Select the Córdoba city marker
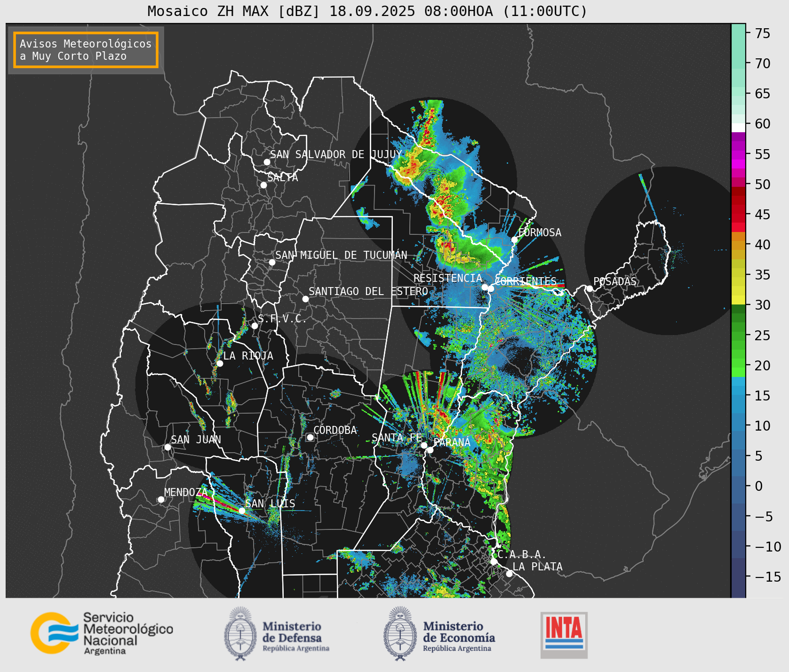Screen dimensions: 789x672 [x=310, y=437]
